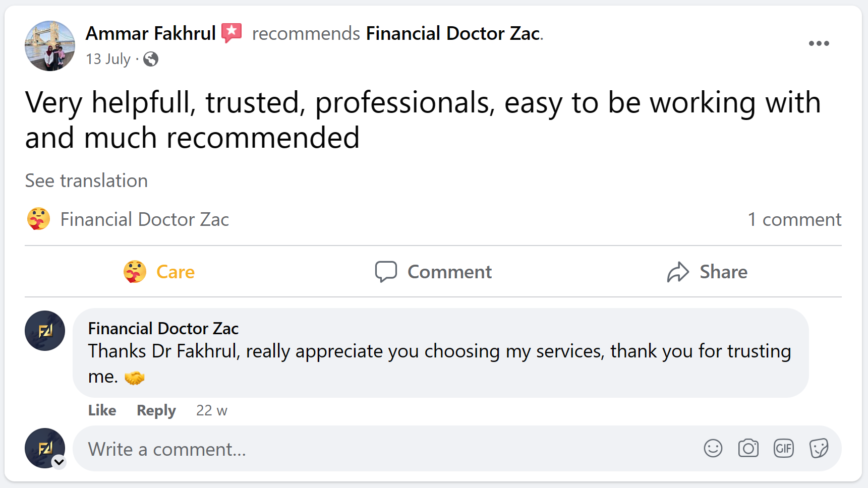Viewport: 868px width, 488px height.
Task: Click the care reaction emoji summary
Action: [x=38, y=219]
